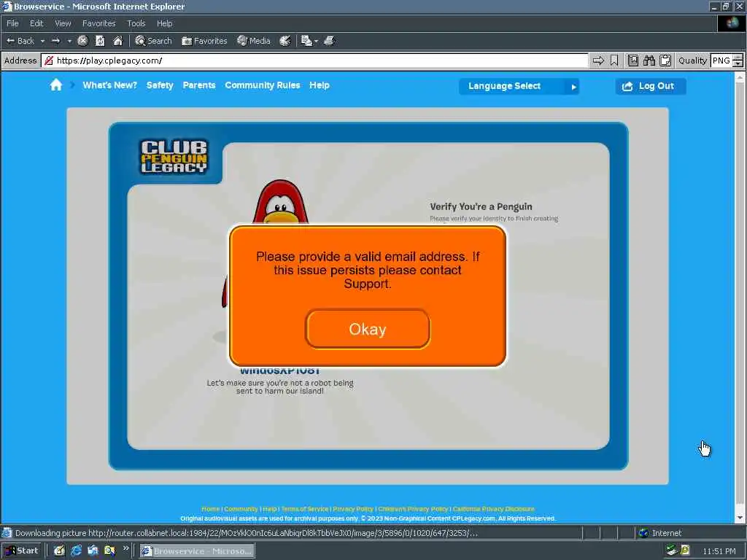Expand the Mail dropdown arrow

[316, 42]
